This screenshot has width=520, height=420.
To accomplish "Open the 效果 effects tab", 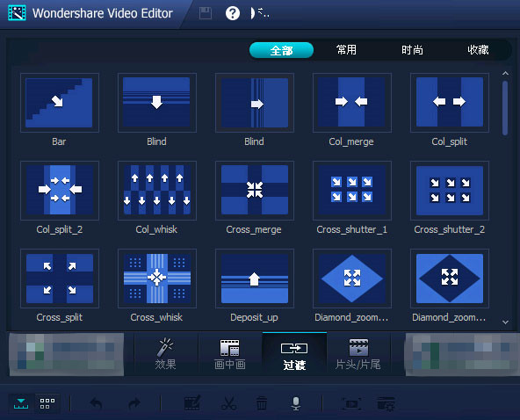I will [x=165, y=354].
